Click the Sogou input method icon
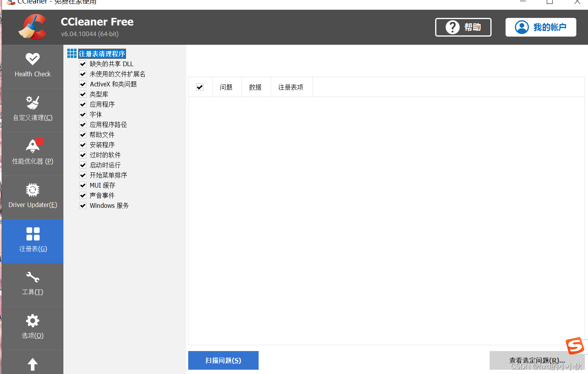The height and width of the screenshot is (374, 588). [575, 346]
